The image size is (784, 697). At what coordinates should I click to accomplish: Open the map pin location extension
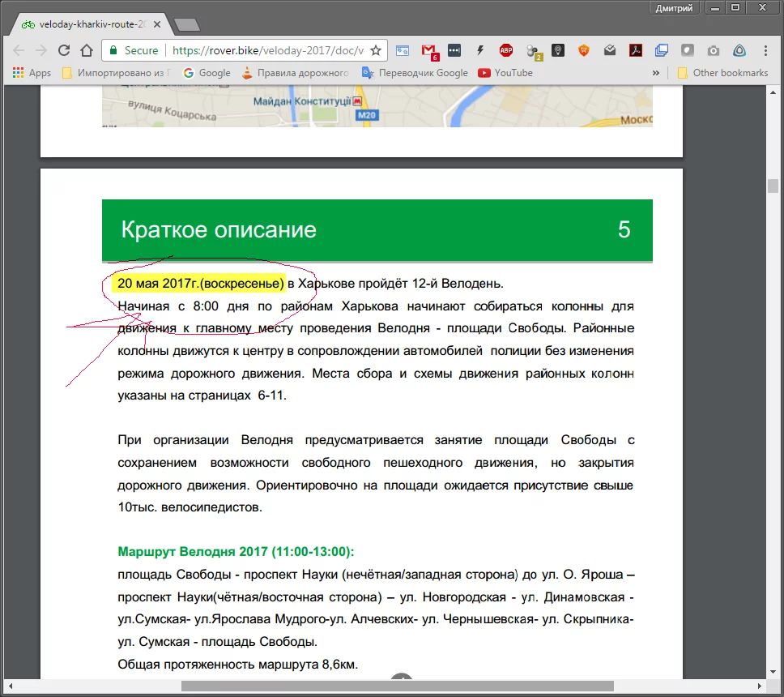coord(558,50)
